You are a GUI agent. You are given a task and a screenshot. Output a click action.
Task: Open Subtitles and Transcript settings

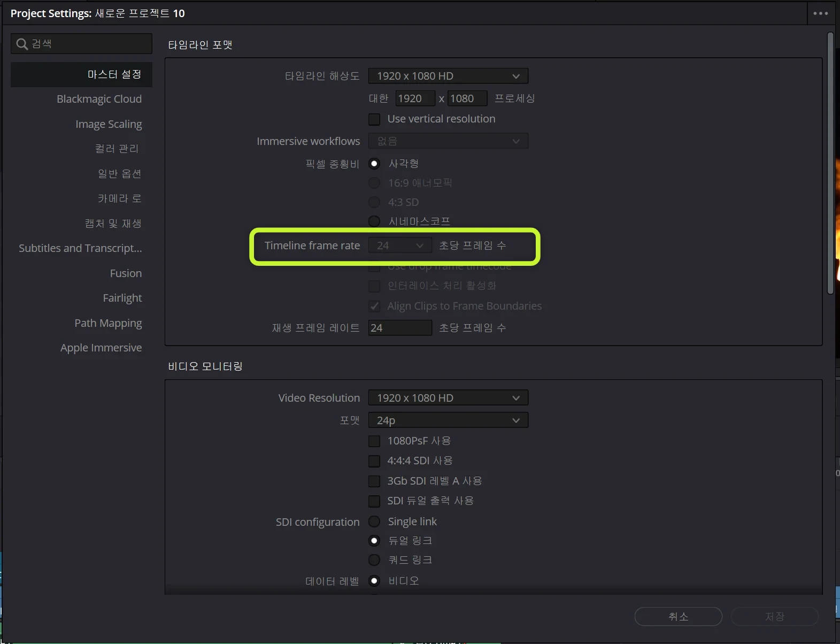click(81, 248)
